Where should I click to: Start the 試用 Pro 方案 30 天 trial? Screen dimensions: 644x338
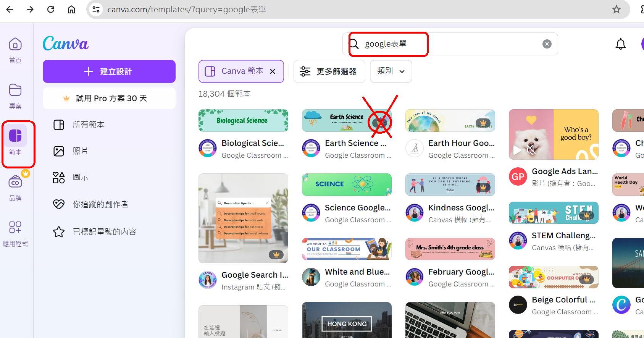(x=109, y=99)
